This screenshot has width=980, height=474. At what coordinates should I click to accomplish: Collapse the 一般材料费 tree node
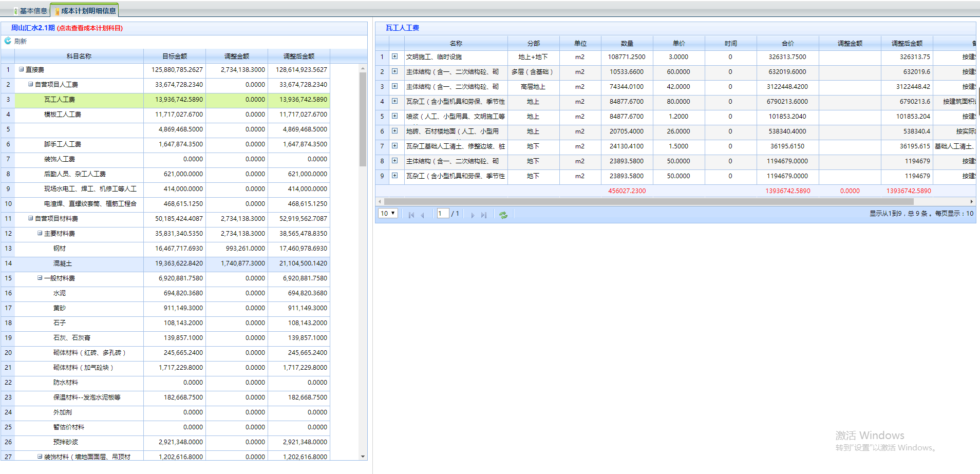(x=40, y=278)
